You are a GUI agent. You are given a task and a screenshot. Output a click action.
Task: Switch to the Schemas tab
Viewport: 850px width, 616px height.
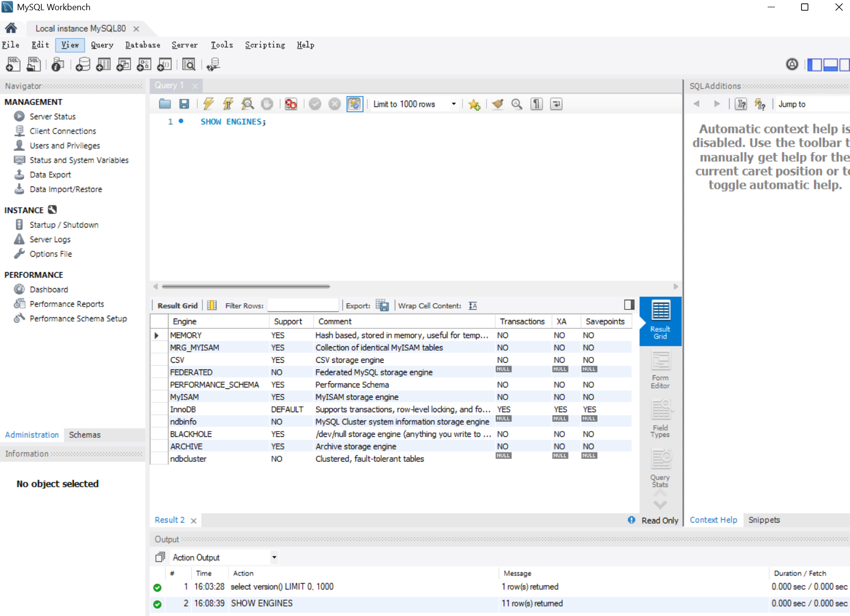click(x=85, y=435)
